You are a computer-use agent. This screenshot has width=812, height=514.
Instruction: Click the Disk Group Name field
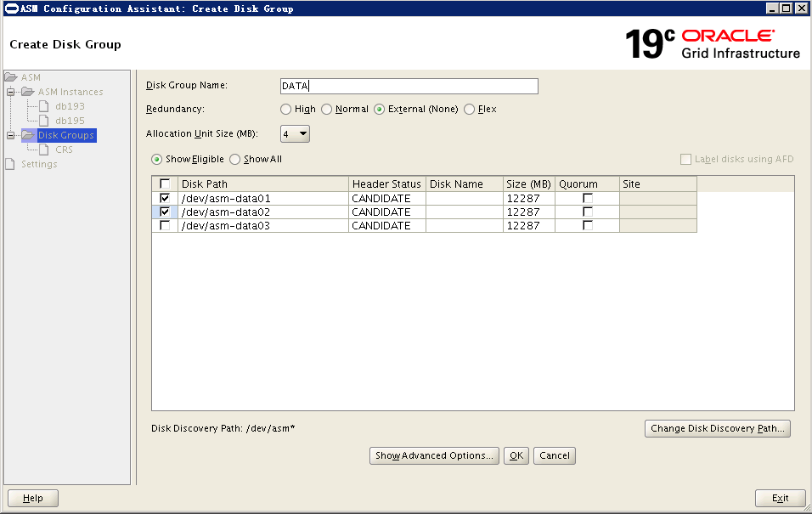(409, 86)
